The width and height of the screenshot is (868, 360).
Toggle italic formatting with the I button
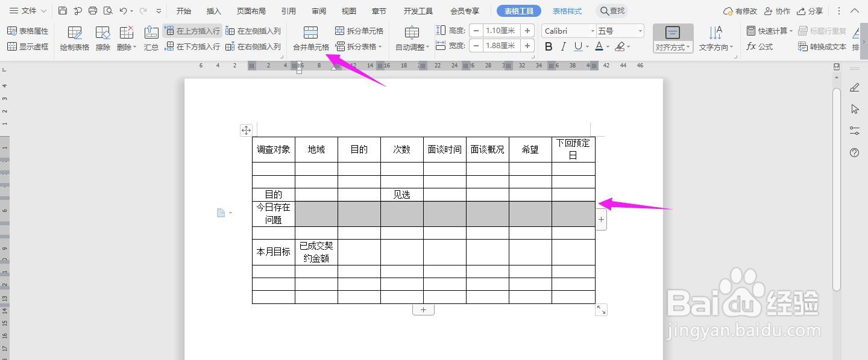(563, 46)
